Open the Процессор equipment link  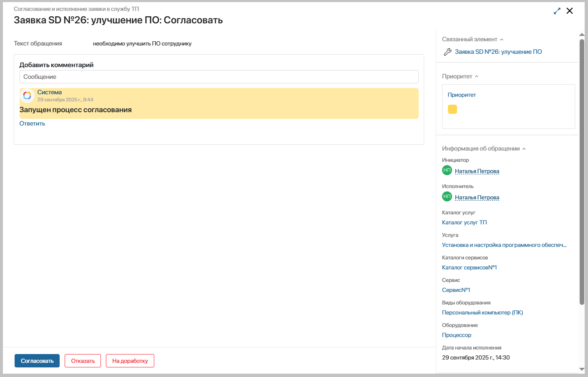(x=457, y=335)
